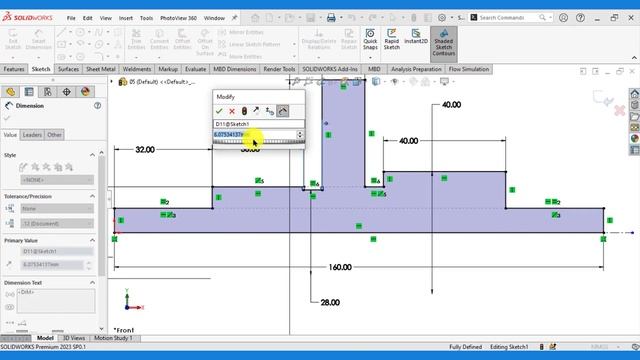Click the dimension value field in Modify dialog
640x360 pixels.
[255, 134]
